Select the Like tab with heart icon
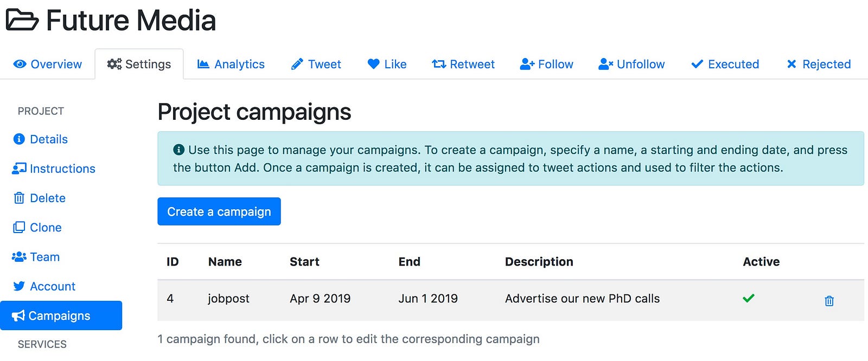The height and width of the screenshot is (361, 868). click(387, 64)
